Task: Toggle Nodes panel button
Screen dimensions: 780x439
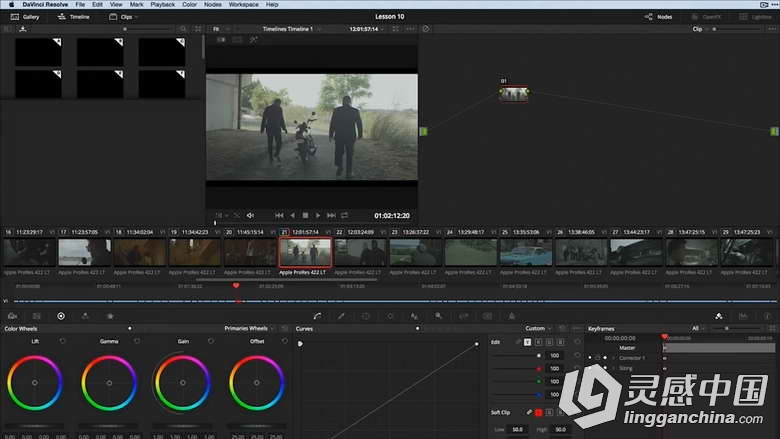Action: (x=658, y=17)
